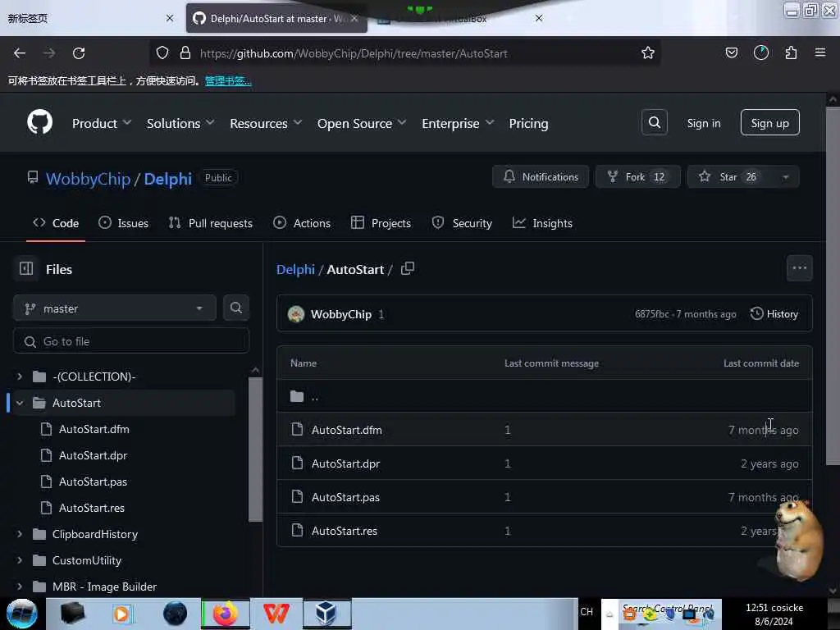
Task: Expand the Product menu
Action: (101, 123)
